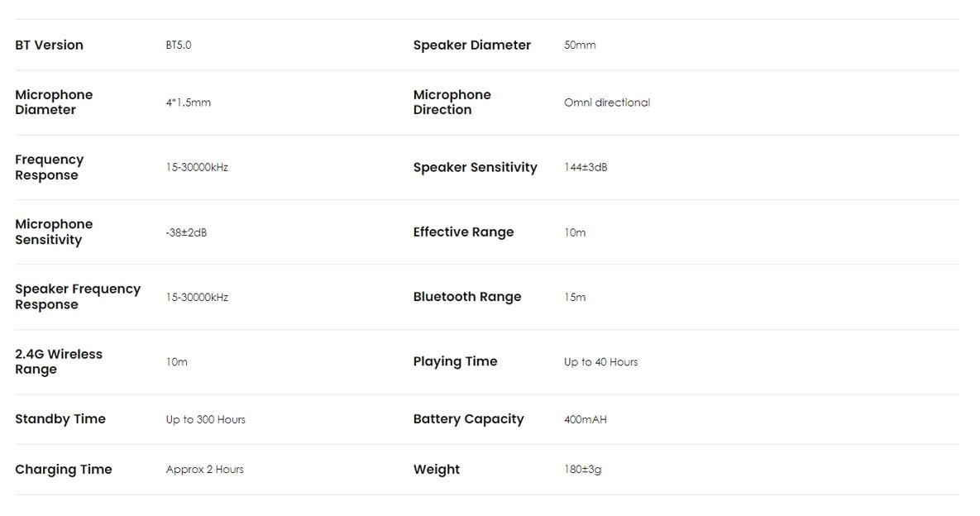Image resolution: width=980 pixels, height=516 pixels.
Task: Click the Speaker Diameter label
Action: 472,45
